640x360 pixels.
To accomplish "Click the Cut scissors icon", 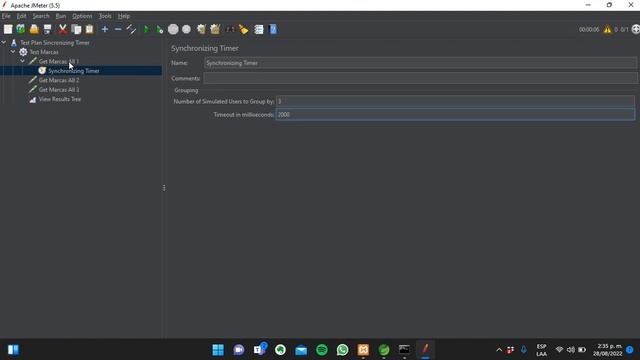I will (62, 29).
